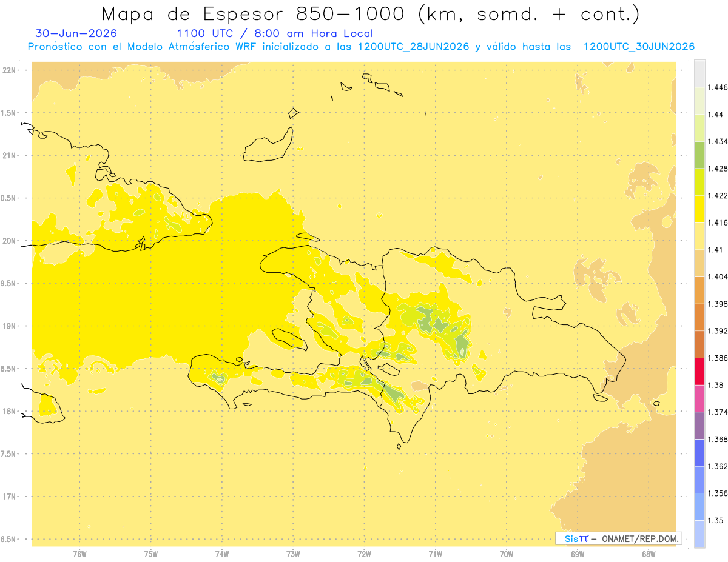Click the longitude label '72W'

(x=364, y=554)
